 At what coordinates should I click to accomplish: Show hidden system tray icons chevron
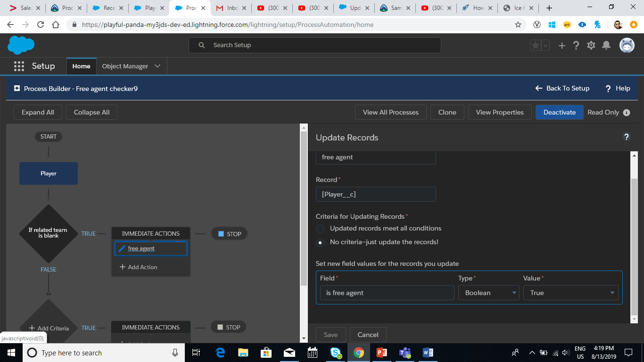point(532,353)
